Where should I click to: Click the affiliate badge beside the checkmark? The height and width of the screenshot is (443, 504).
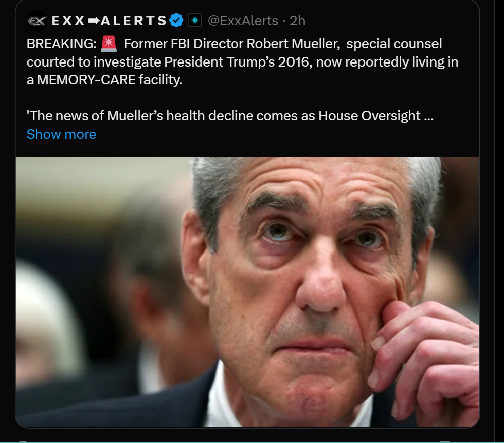tap(195, 21)
